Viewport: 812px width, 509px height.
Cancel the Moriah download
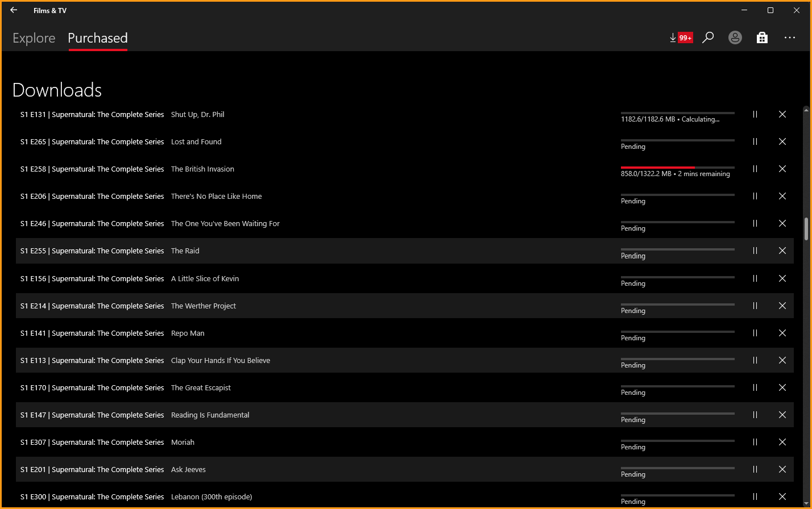click(x=782, y=442)
